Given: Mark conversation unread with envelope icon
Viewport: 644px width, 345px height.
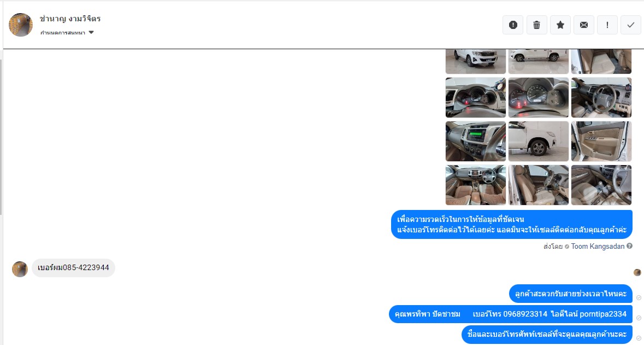Looking at the screenshot, I should point(583,25).
